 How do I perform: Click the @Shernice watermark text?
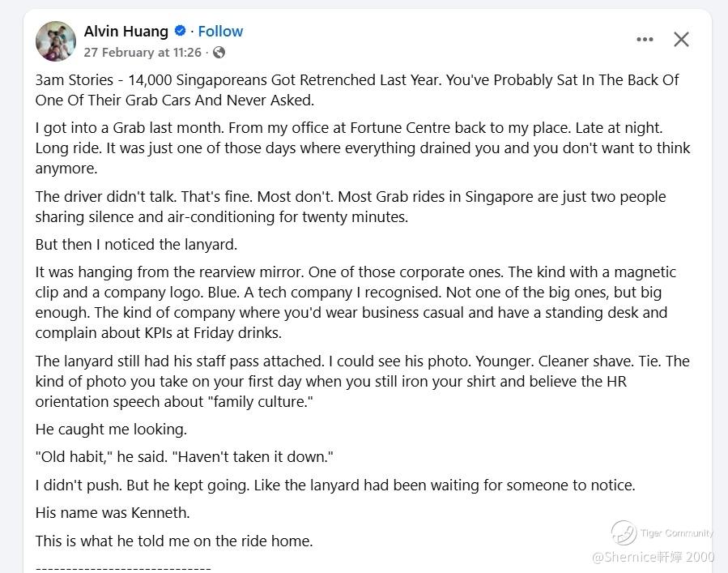pyautogui.click(x=653, y=556)
